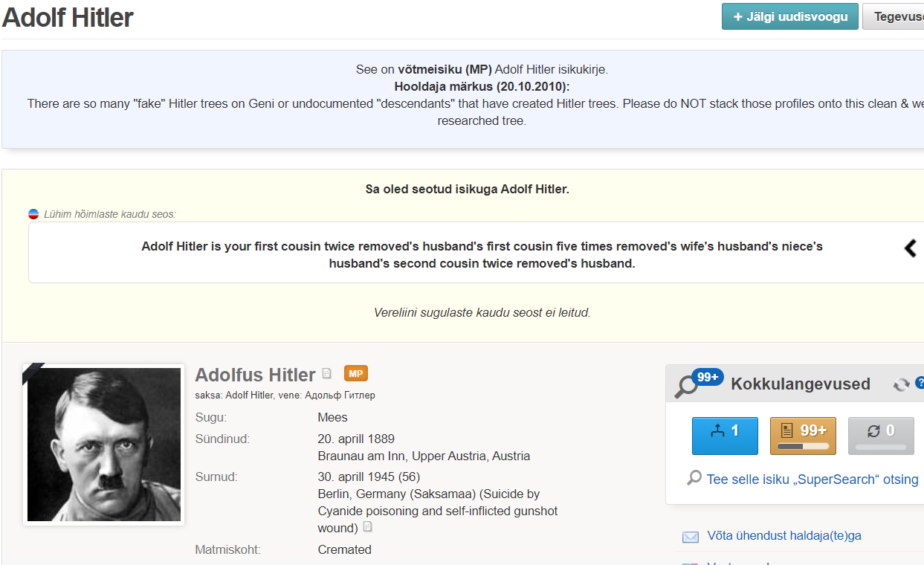Collapse relationship path with the black chevron arrow
Image resolution: width=924 pixels, height=565 pixels.
click(910, 248)
